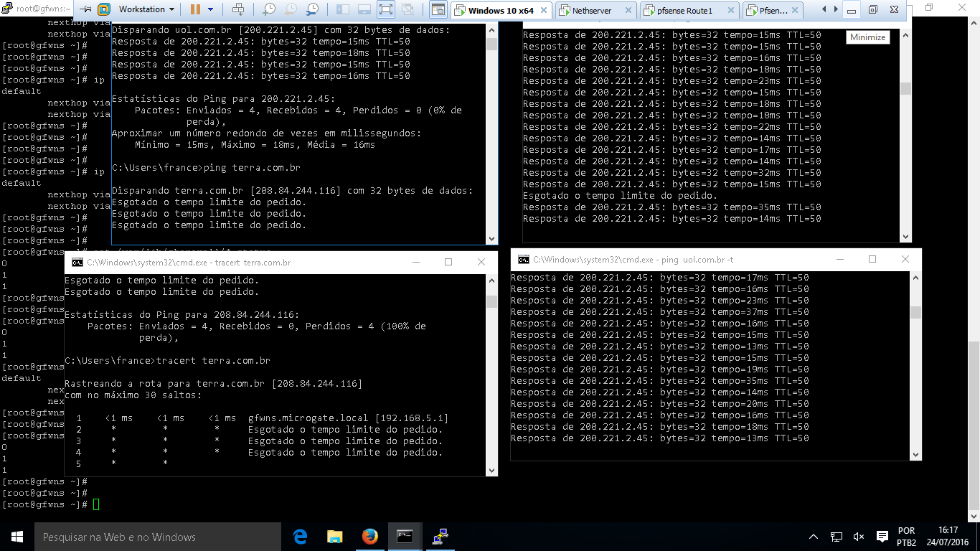Maximize the ping uol.com.br -t cmd window
Image resolution: width=980 pixels, height=551 pixels.
point(872,260)
